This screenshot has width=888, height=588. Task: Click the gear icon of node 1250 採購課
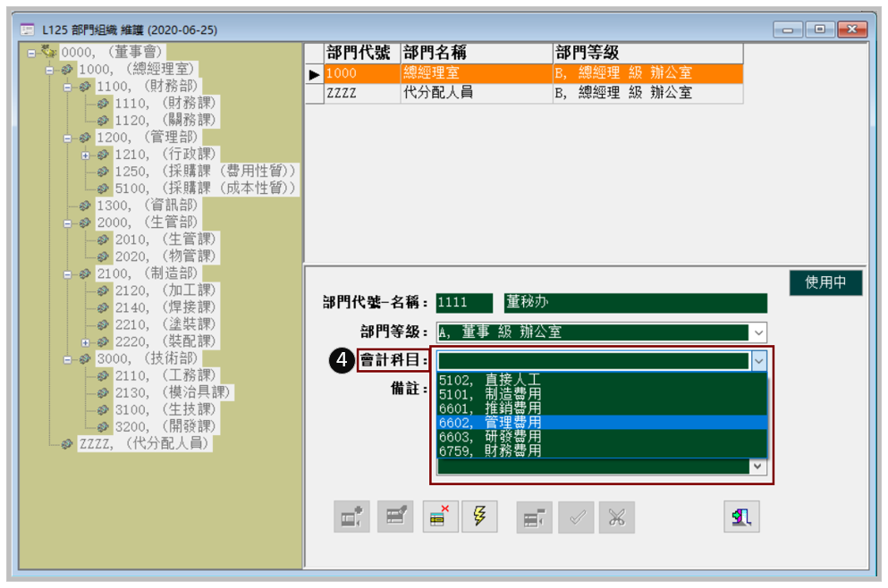pos(103,172)
